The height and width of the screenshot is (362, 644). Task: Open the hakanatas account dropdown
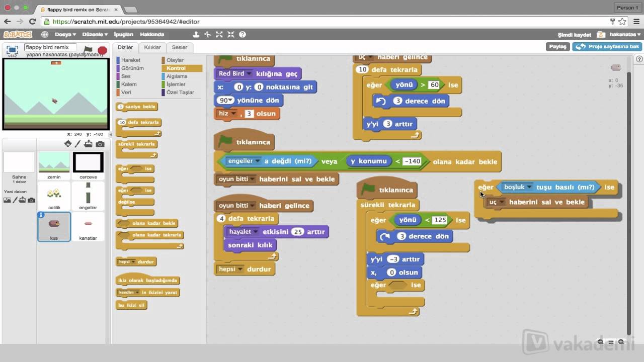click(x=625, y=35)
